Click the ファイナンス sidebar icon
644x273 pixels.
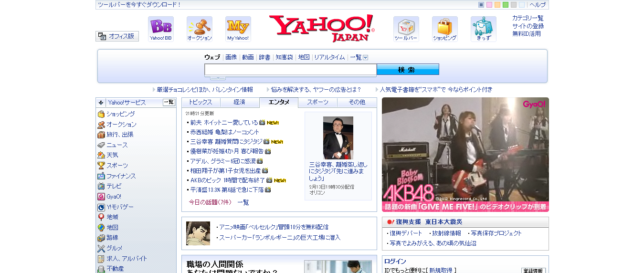pyautogui.click(x=101, y=176)
